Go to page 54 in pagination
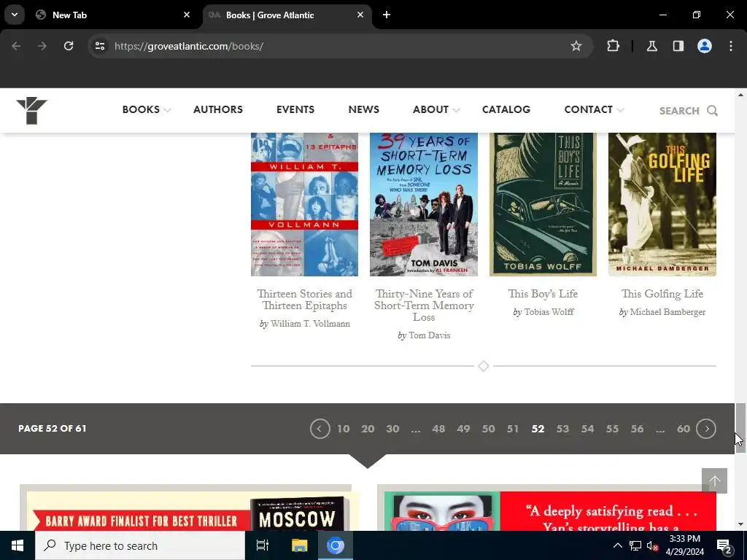This screenshot has height=560, width=747. [587, 429]
